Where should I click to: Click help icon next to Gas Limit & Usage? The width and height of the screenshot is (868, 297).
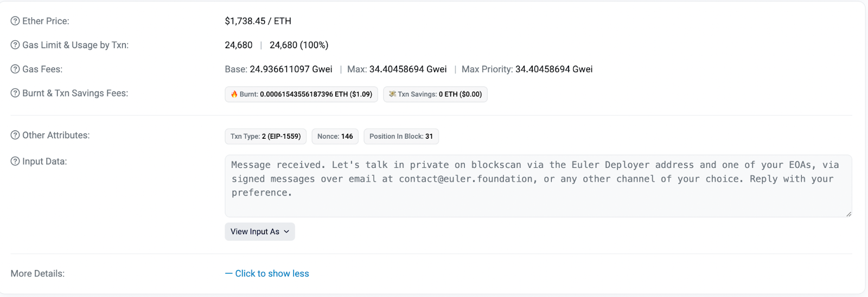pos(15,45)
